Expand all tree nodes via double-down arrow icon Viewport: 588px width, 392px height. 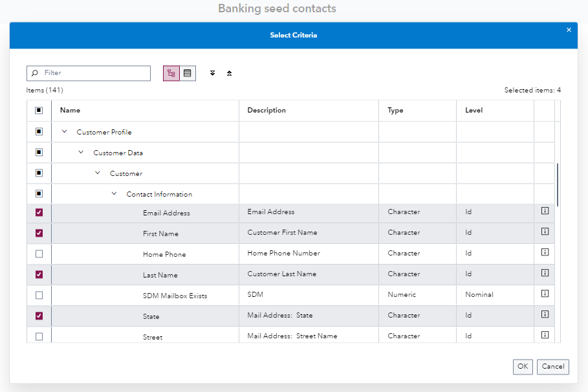(x=212, y=73)
